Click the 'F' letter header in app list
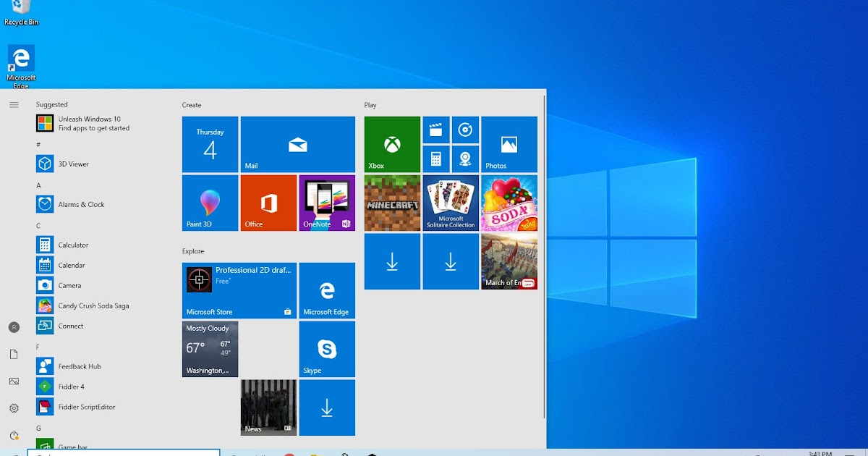This screenshot has width=868, height=456. 38,347
